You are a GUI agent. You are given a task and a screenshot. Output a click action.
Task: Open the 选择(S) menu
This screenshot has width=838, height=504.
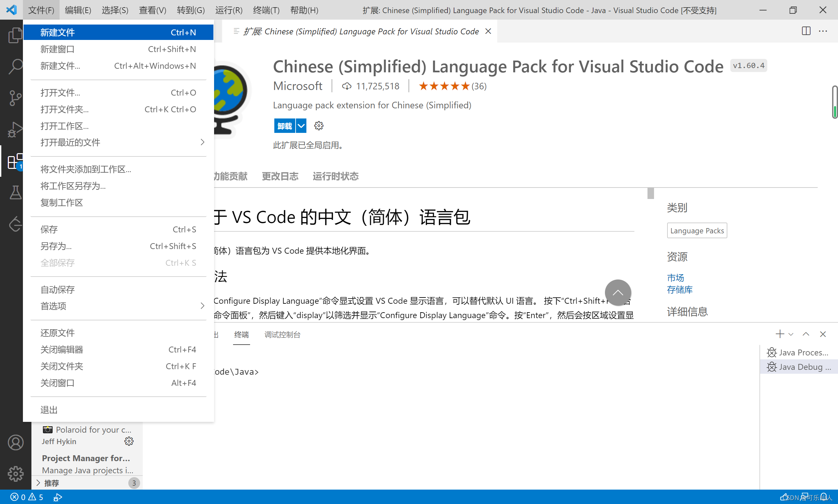tap(115, 10)
